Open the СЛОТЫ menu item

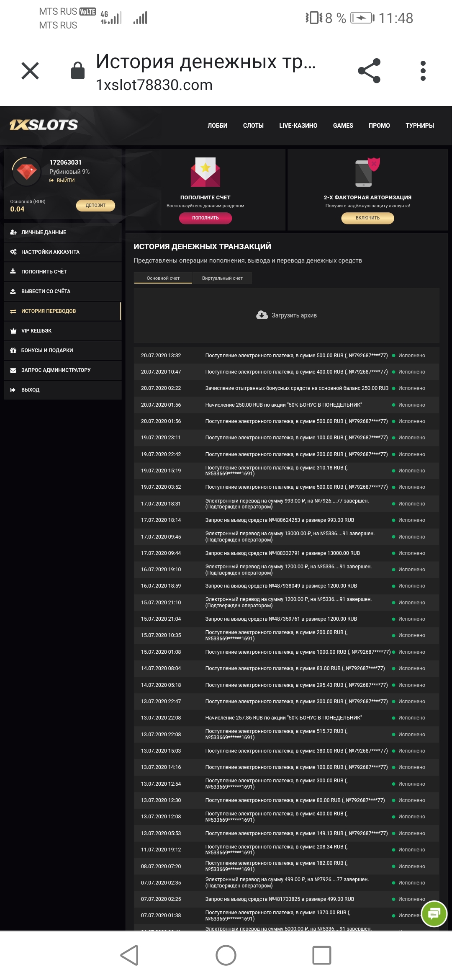(x=253, y=126)
